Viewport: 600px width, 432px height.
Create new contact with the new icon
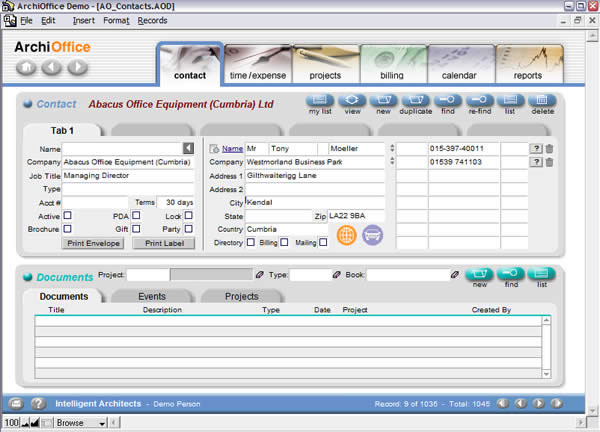384,101
